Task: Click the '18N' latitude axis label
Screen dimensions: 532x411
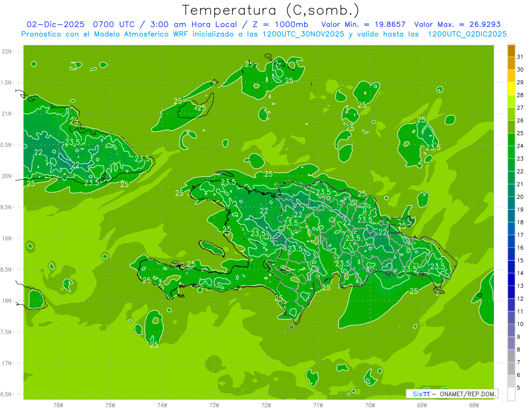Action: pyautogui.click(x=8, y=301)
